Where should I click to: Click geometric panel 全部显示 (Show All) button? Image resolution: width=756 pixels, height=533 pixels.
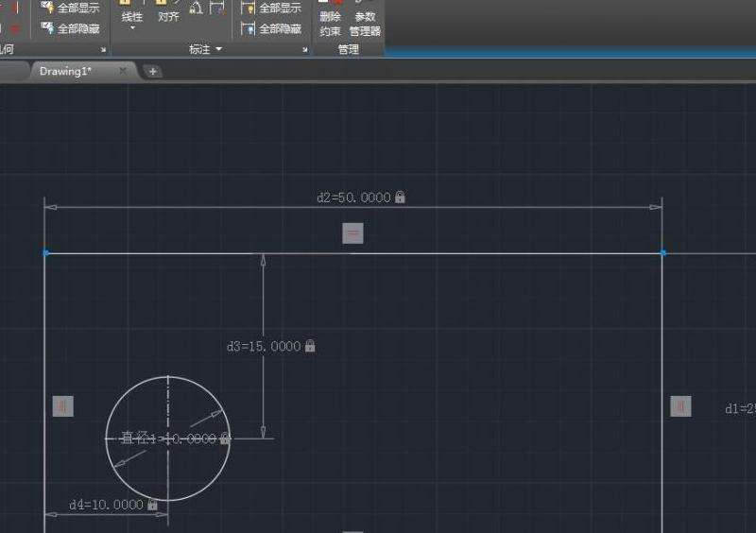(x=70, y=8)
